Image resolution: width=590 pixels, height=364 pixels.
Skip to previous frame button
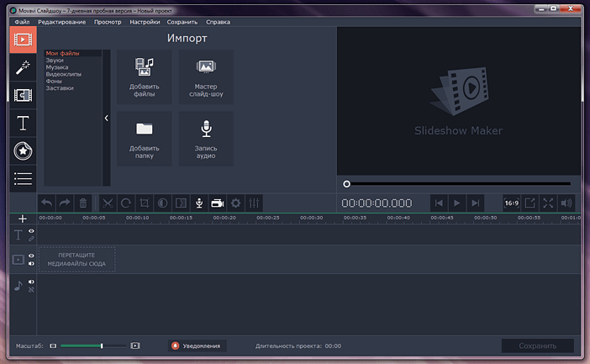(439, 203)
